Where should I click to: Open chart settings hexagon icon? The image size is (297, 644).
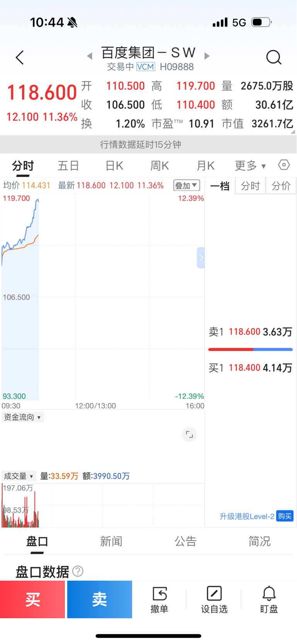coord(284,165)
